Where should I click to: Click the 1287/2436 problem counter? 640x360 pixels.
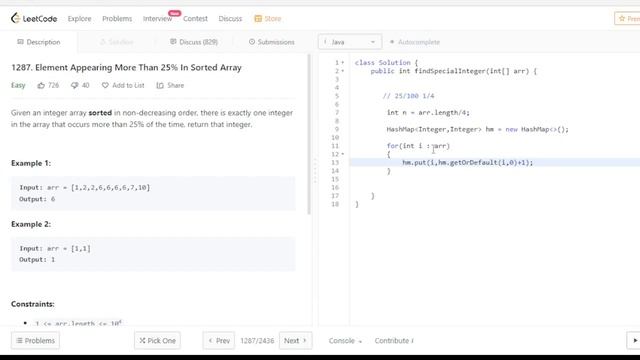tap(257, 340)
